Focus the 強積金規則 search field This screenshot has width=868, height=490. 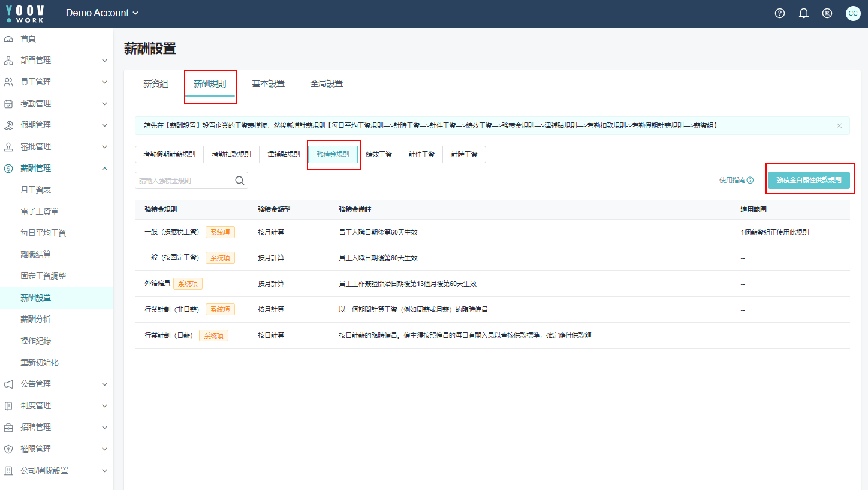182,181
